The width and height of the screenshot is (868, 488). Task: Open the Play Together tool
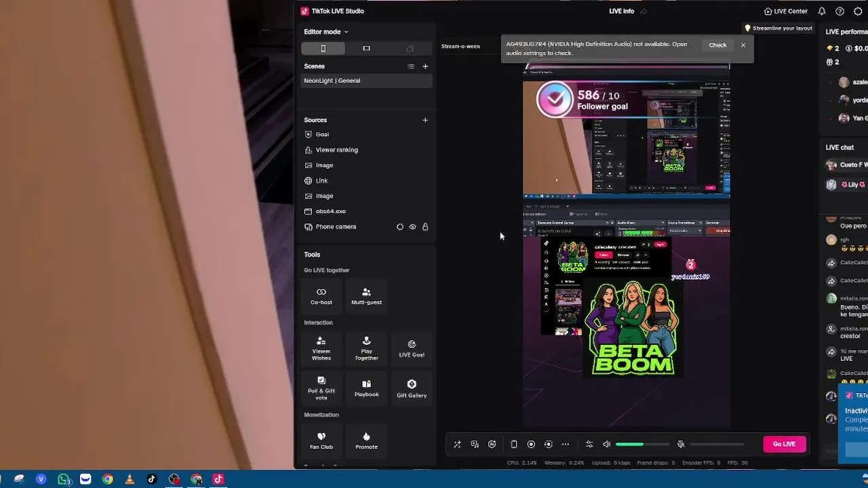point(366,348)
